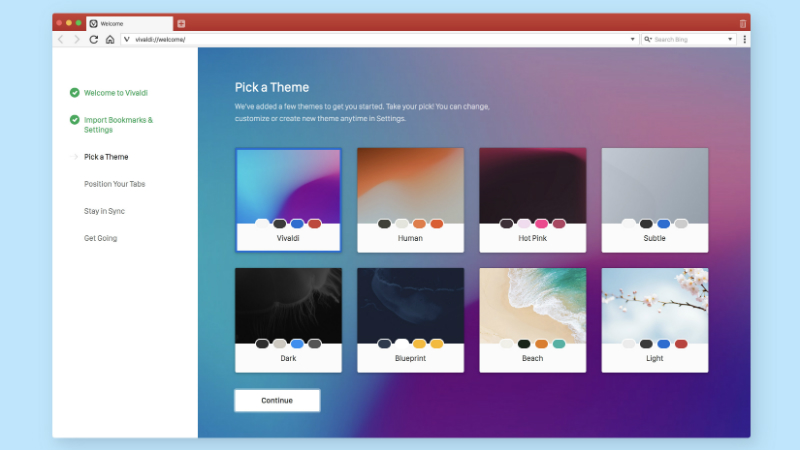Go to the home page icon
The width and height of the screenshot is (800, 450).
110,39
